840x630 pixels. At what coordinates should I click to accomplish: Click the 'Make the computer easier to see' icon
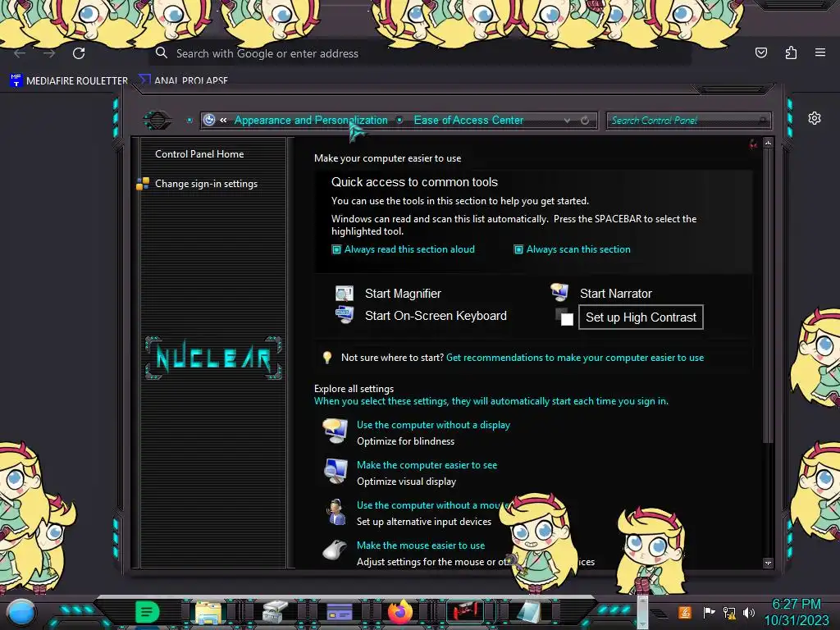pos(336,472)
